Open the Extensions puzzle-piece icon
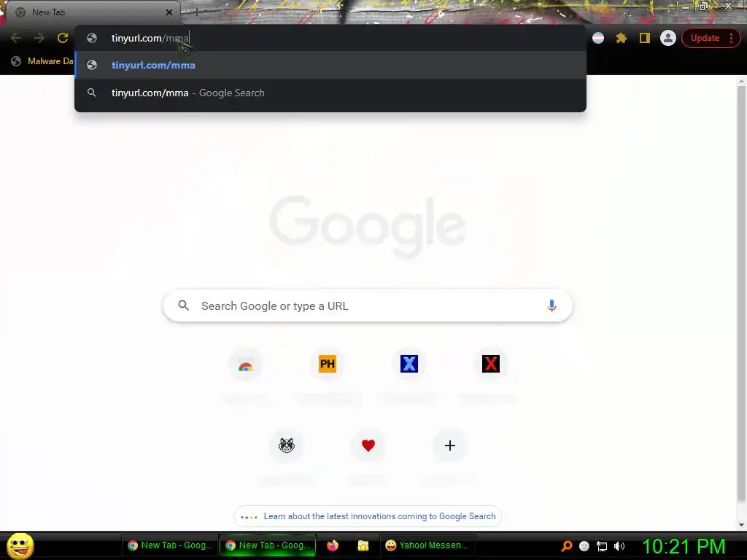 (x=622, y=38)
